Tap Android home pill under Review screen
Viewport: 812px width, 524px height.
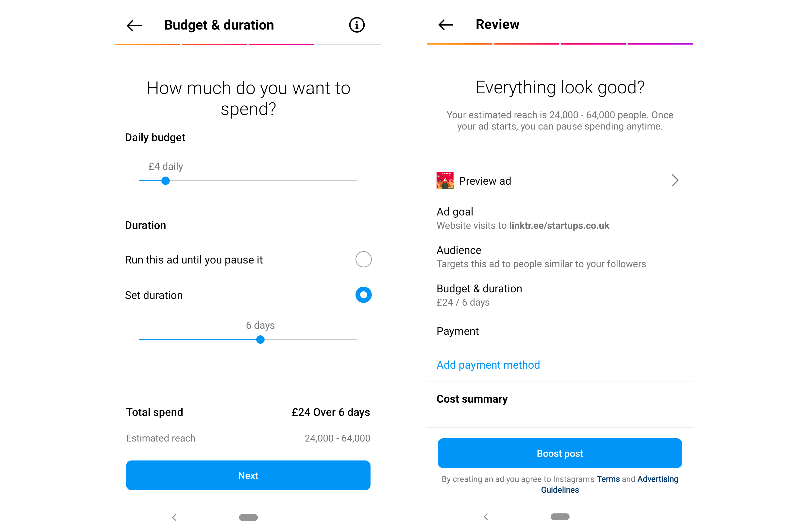coord(560,517)
